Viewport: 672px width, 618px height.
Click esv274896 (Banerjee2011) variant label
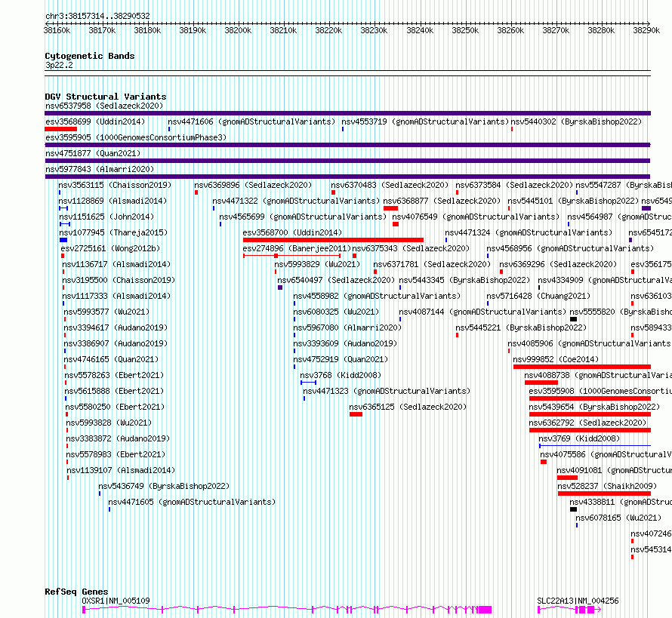pos(297,248)
